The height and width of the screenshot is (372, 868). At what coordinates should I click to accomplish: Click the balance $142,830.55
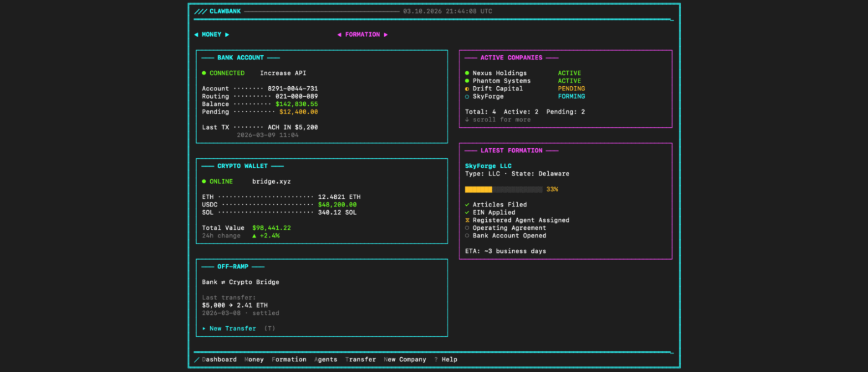296,104
